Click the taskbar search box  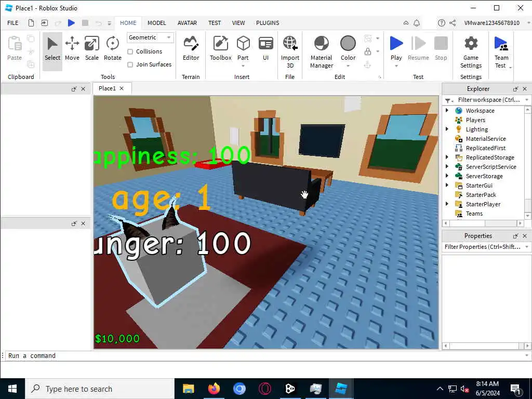(x=100, y=389)
